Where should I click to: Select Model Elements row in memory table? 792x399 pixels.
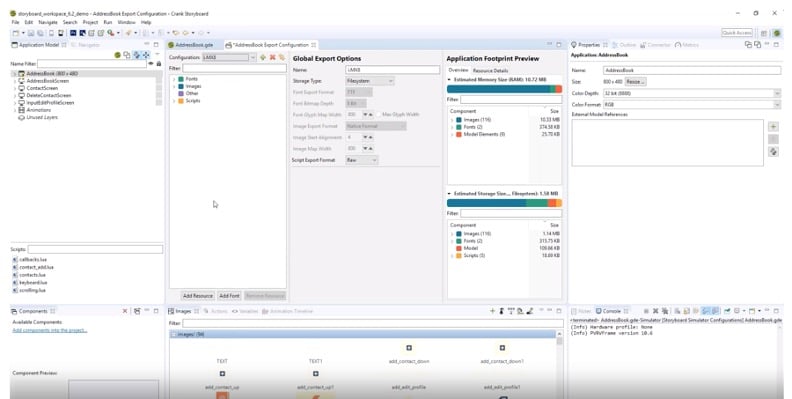504,134
